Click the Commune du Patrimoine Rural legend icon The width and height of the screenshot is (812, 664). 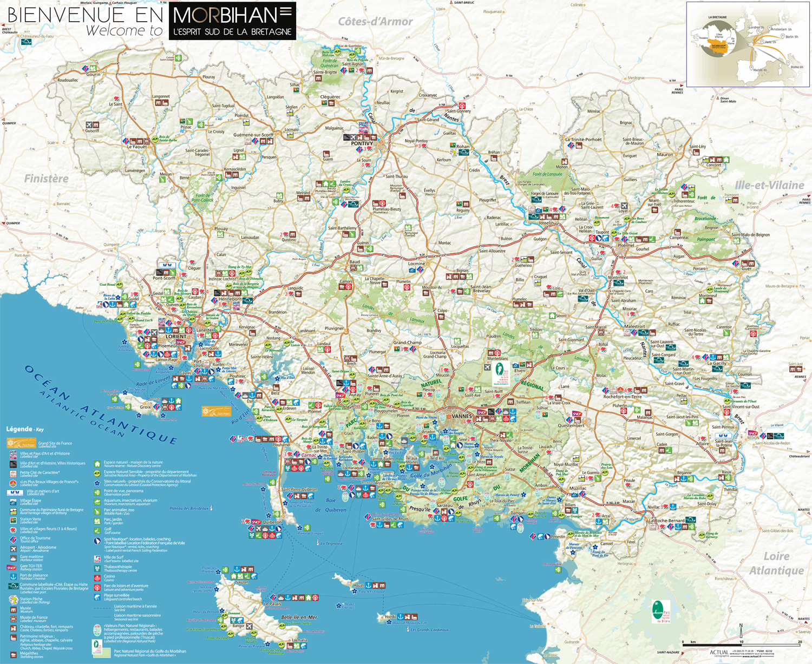14,511
